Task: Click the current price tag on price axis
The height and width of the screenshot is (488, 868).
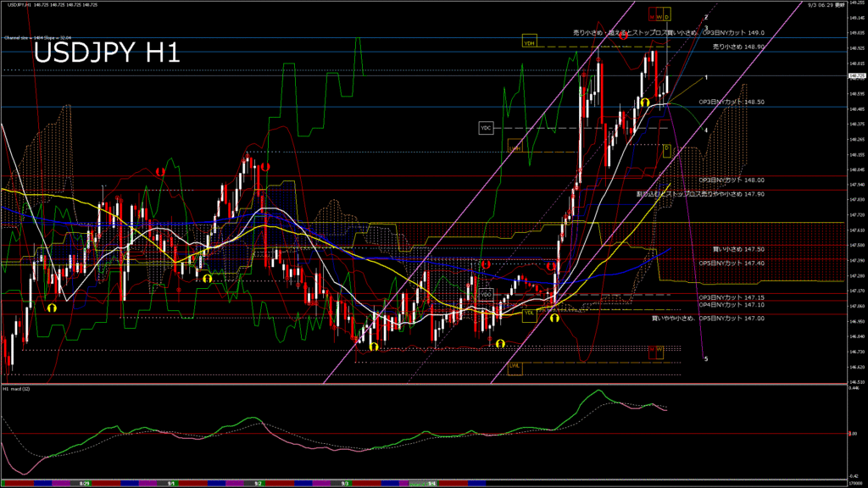Action: tap(856, 75)
